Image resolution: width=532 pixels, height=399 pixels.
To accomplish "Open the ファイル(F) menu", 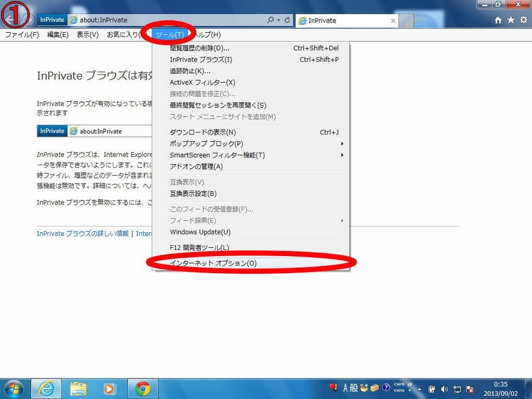I will [x=22, y=34].
